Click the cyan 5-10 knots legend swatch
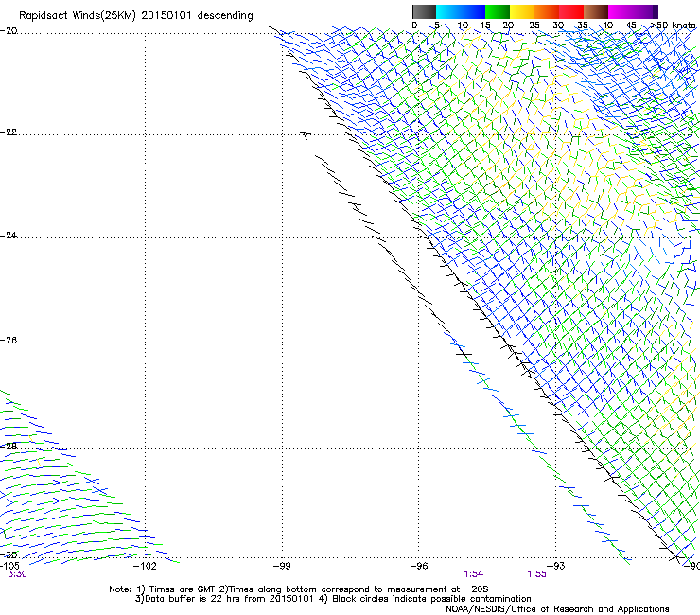Screen dimensions: 700x615 tap(448, 11)
